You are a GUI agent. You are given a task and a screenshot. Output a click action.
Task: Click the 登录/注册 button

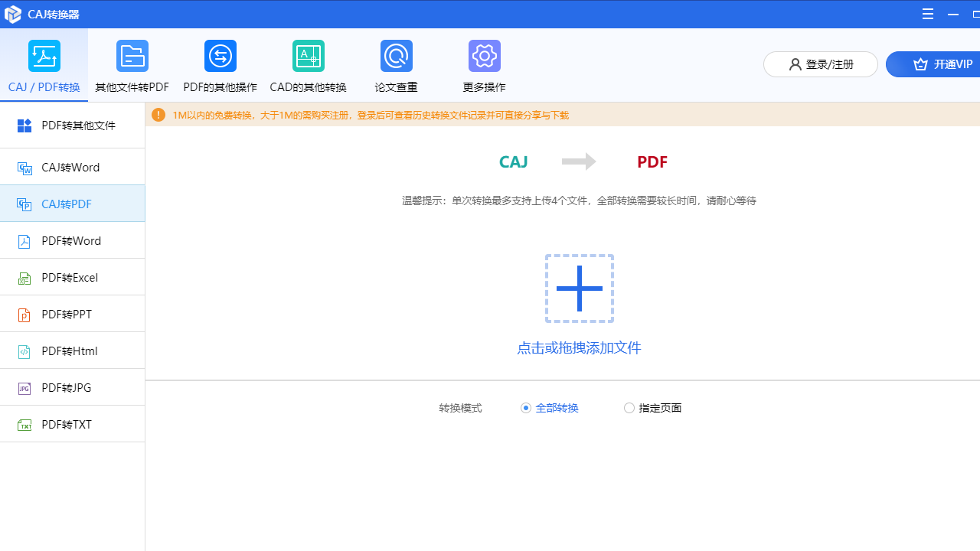click(x=820, y=64)
